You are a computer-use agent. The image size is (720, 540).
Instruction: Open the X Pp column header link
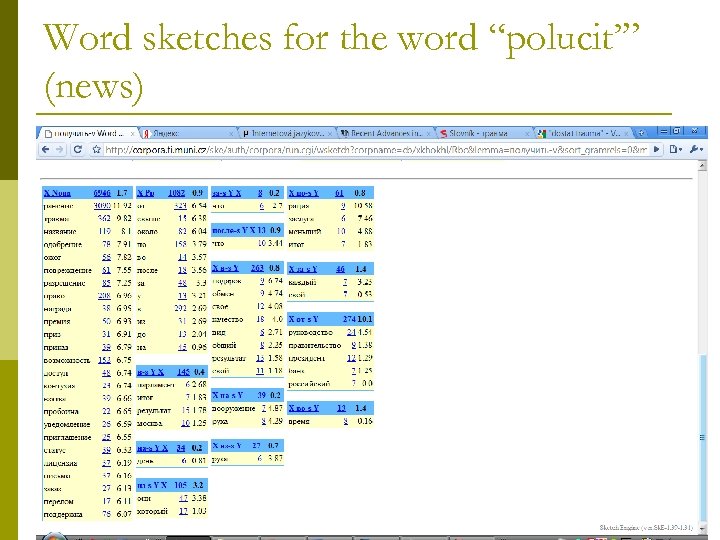coord(146,193)
